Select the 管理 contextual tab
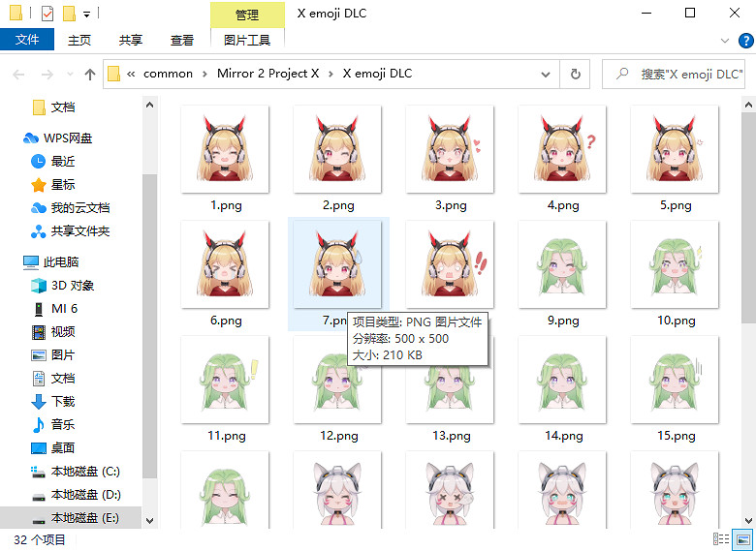Viewport: 756px width, 551px height. [x=247, y=15]
